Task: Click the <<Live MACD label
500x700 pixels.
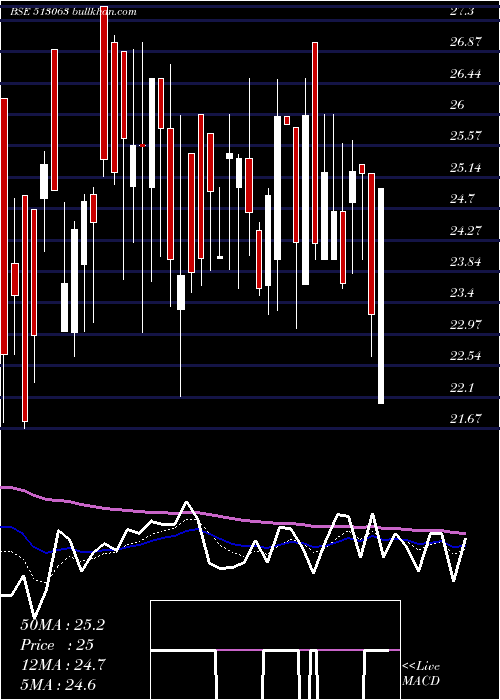Action: (421, 674)
